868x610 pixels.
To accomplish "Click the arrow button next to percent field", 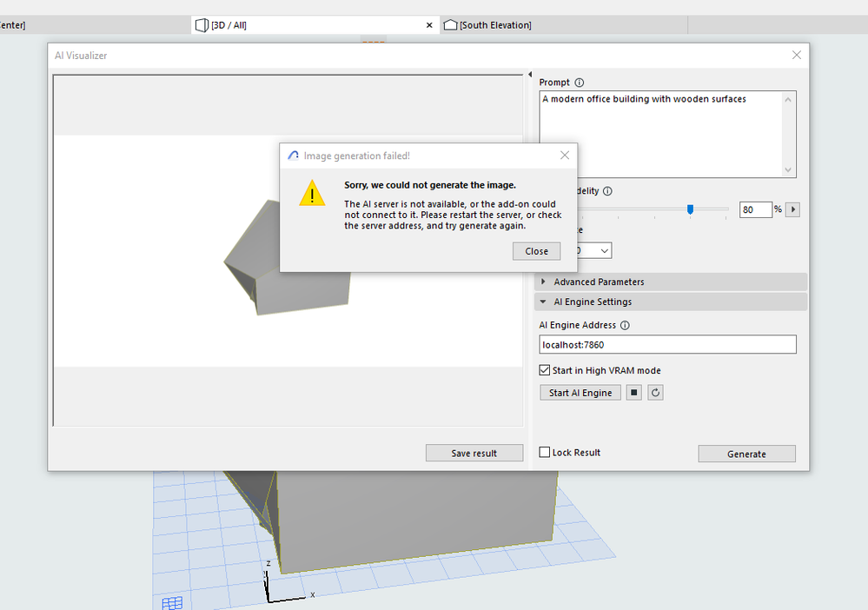I will tap(792, 209).
